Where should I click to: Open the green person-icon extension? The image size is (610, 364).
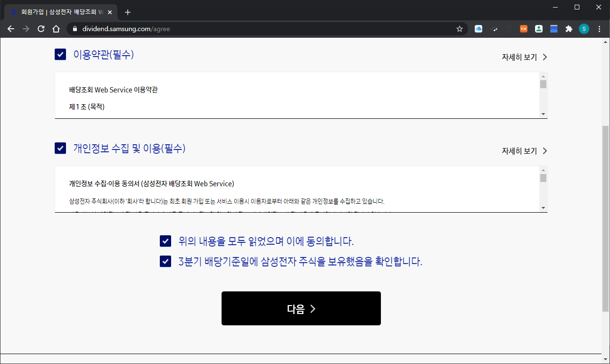coord(539,29)
